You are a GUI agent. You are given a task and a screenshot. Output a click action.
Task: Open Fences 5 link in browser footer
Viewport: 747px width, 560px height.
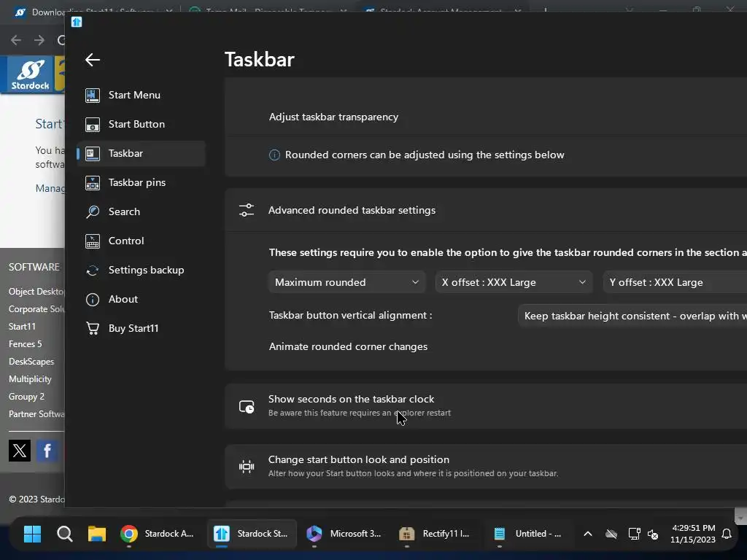[x=26, y=344]
